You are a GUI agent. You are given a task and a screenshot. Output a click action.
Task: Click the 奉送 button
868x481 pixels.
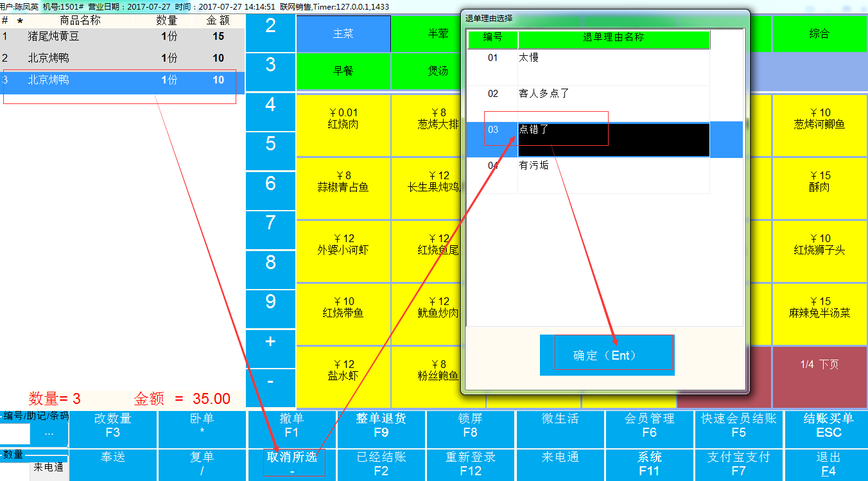(x=113, y=465)
